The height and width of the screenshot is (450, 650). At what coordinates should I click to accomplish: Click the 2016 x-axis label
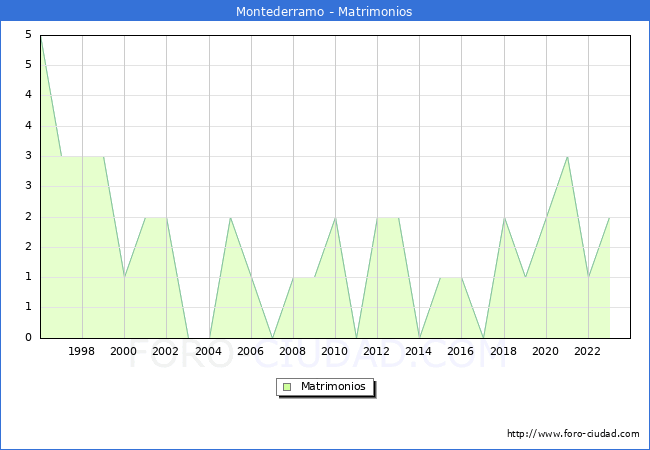[x=460, y=351]
